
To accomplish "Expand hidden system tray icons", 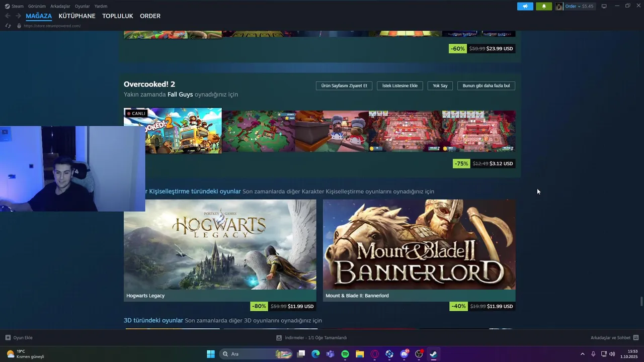I will pyautogui.click(x=583, y=354).
